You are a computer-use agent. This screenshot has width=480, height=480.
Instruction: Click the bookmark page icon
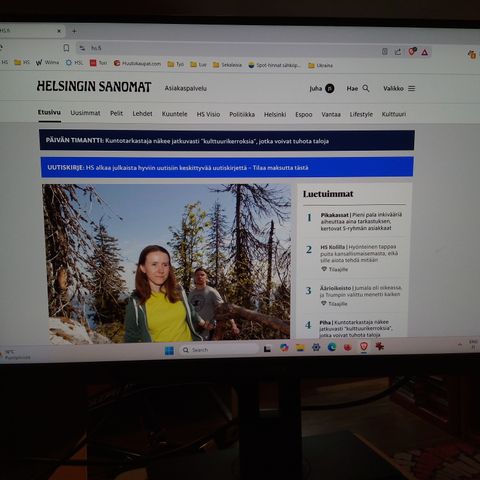[x=66, y=48]
